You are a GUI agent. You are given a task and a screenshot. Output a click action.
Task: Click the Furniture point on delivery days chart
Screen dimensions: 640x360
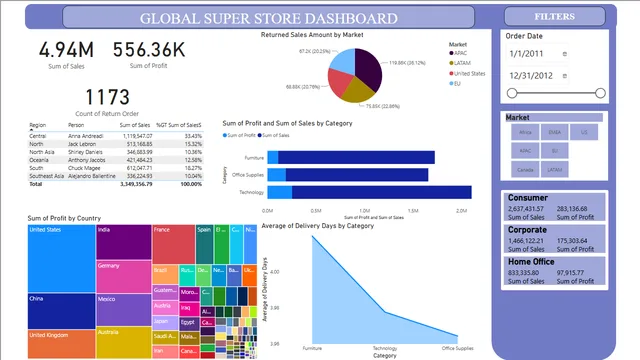click(313, 237)
